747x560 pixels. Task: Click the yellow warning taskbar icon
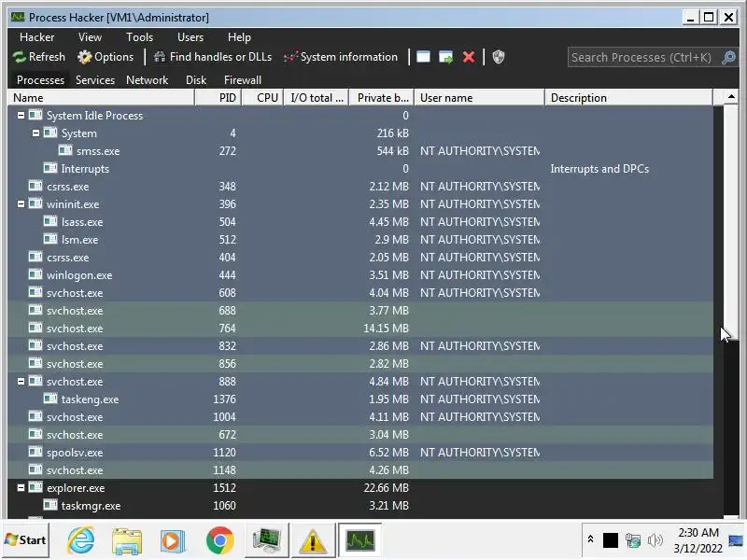[x=313, y=540]
